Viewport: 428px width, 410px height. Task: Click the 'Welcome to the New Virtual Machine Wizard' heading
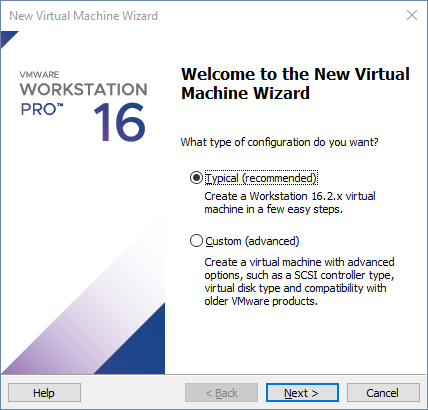(x=295, y=83)
